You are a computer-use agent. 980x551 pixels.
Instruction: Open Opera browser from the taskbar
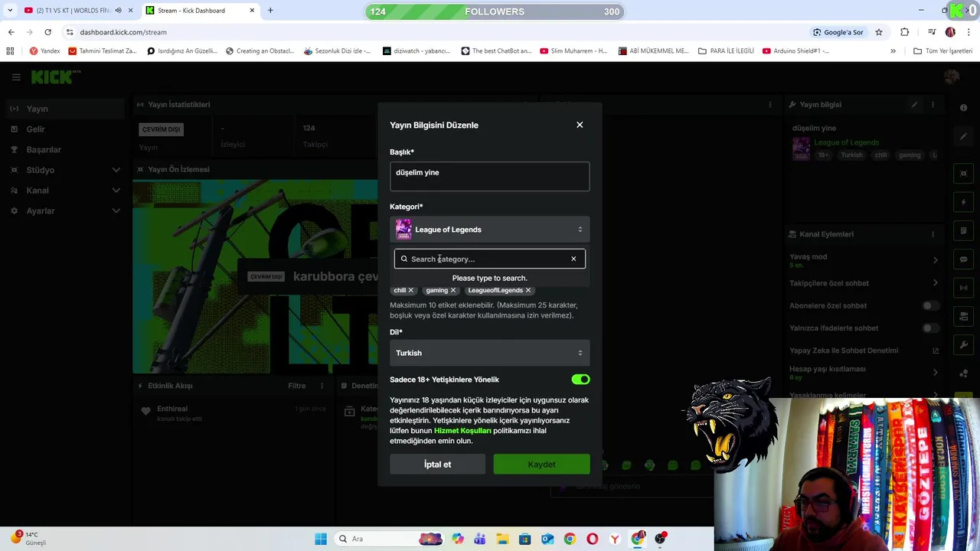(592, 539)
